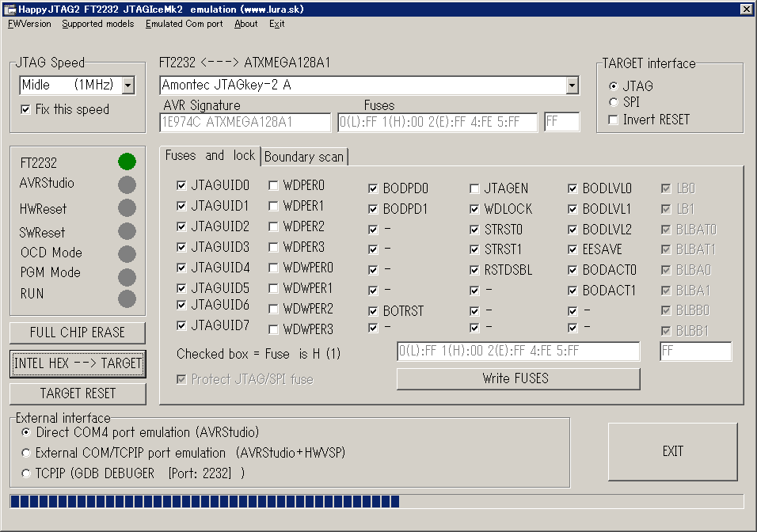Click the AVRStudio gray status indicator
This screenshot has height=532, width=757.
coord(127,184)
